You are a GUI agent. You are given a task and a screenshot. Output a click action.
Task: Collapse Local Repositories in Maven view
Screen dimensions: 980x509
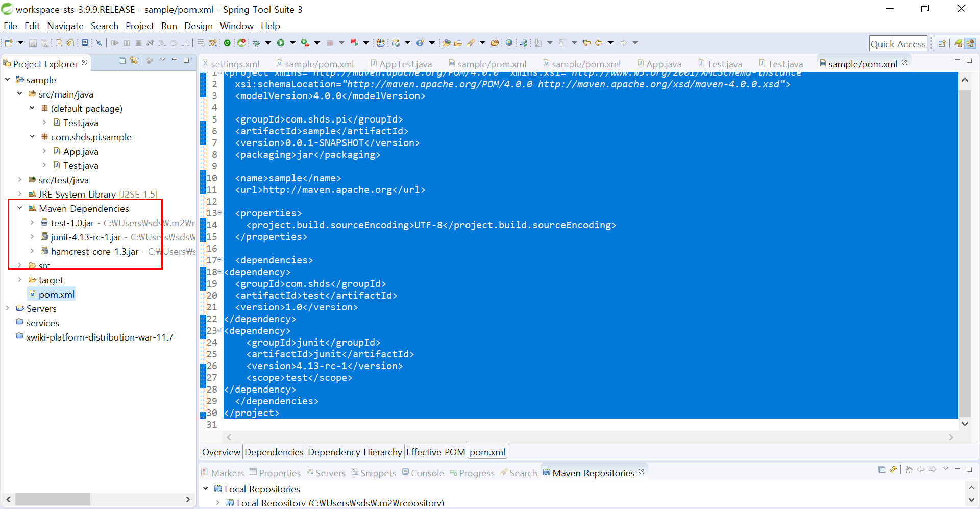coord(206,489)
